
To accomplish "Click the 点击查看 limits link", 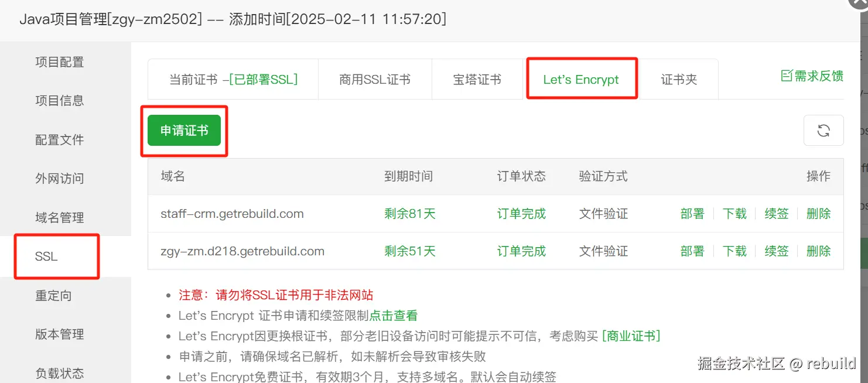I will [x=394, y=316].
